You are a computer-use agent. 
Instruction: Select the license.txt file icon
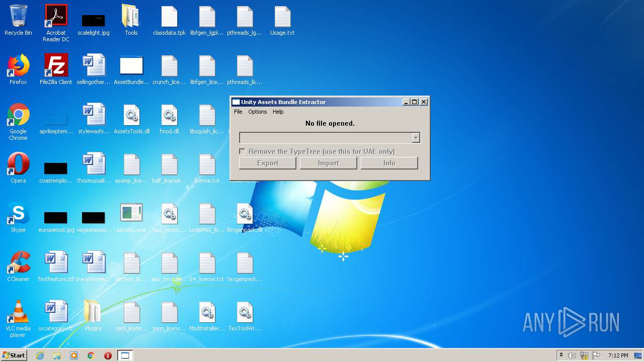click(207, 168)
